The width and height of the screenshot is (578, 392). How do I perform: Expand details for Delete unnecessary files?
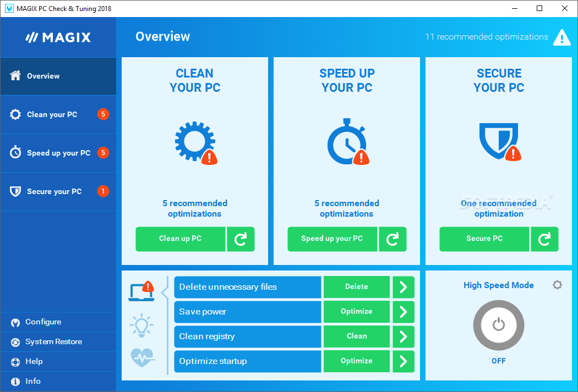click(x=403, y=287)
